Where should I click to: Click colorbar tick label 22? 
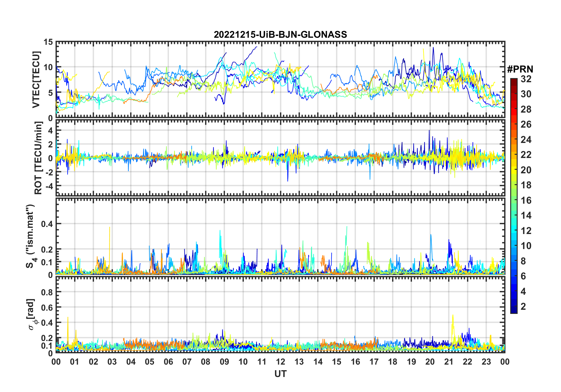[526, 154]
